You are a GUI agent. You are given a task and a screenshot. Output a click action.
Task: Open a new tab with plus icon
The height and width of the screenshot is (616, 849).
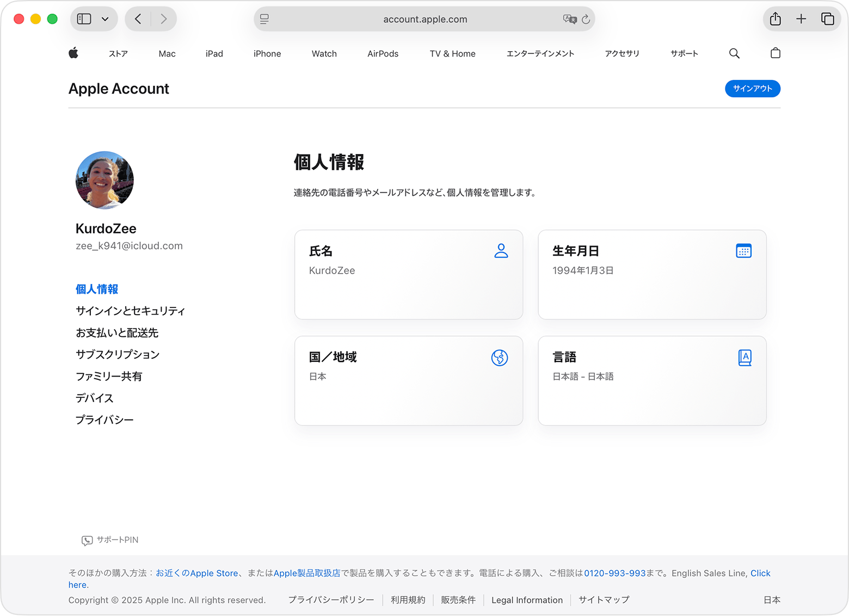click(x=801, y=19)
